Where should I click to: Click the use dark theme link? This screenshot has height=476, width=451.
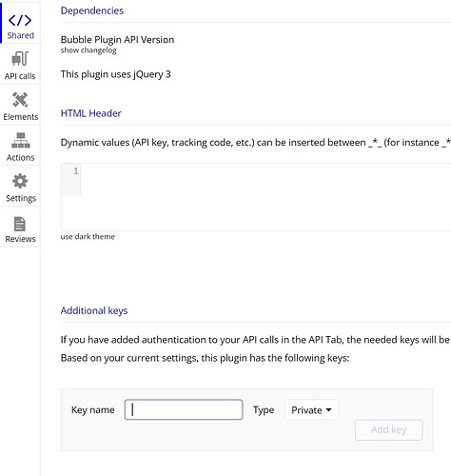[88, 236]
